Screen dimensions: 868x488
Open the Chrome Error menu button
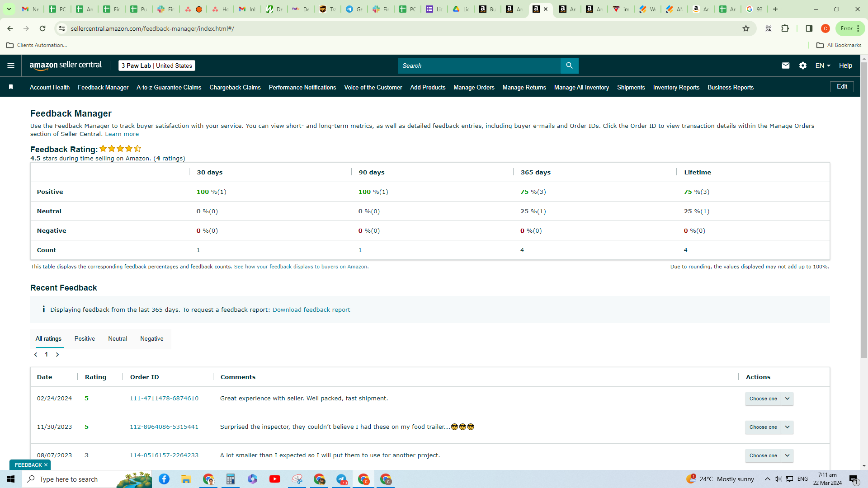click(x=850, y=28)
